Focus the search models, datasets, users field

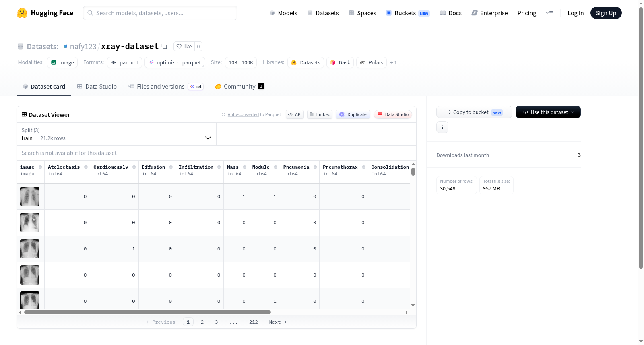tap(160, 13)
